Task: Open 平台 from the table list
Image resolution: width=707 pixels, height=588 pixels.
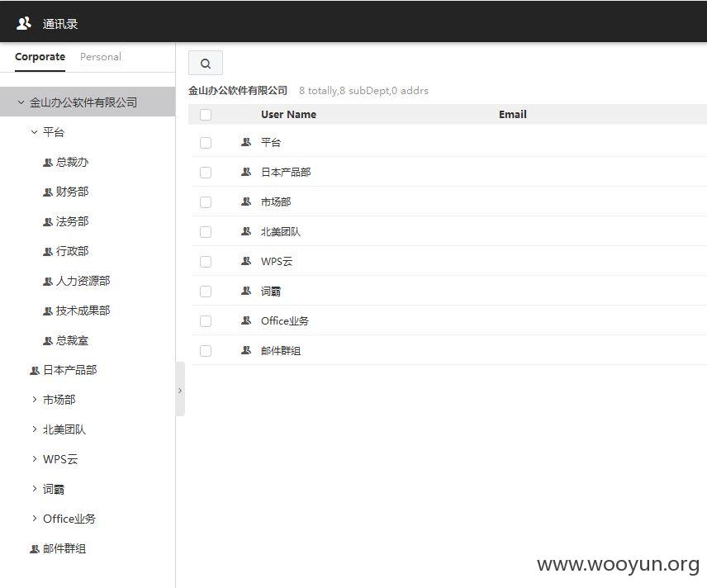Action: (271, 143)
